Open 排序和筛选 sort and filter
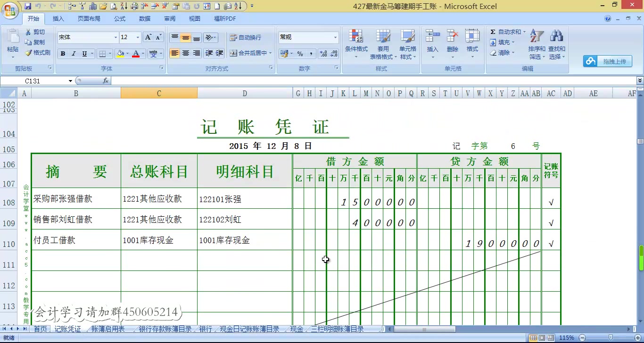Screen dimensions: 644x343 click(x=537, y=44)
